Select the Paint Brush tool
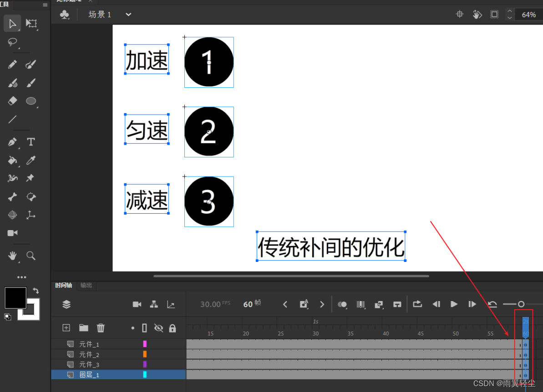This screenshot has height=392, width=543. click(12, 83)
